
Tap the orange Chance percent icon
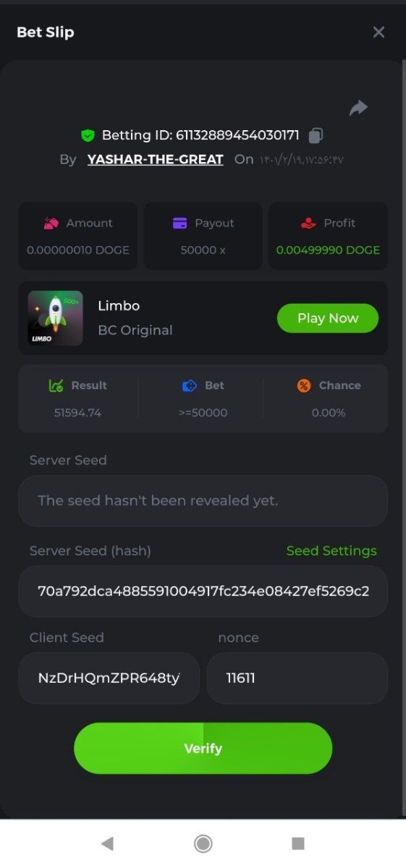pyautogui.click(x=304, y=386)
